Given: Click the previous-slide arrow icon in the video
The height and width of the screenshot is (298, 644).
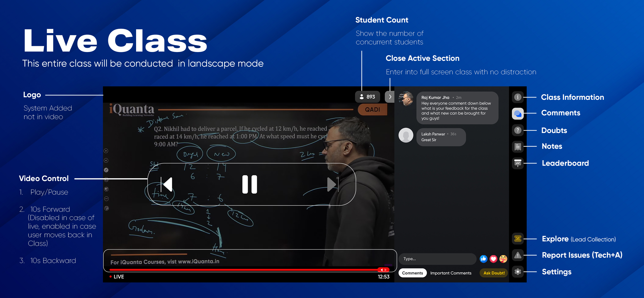Looking at the screenshot, I should click(106, 160).
